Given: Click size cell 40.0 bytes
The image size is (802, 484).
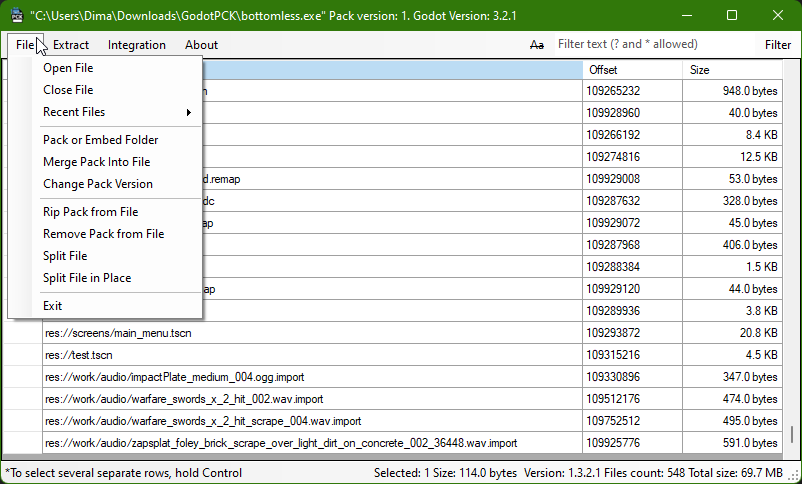Looking at the screenshot, I should (732, 113).
